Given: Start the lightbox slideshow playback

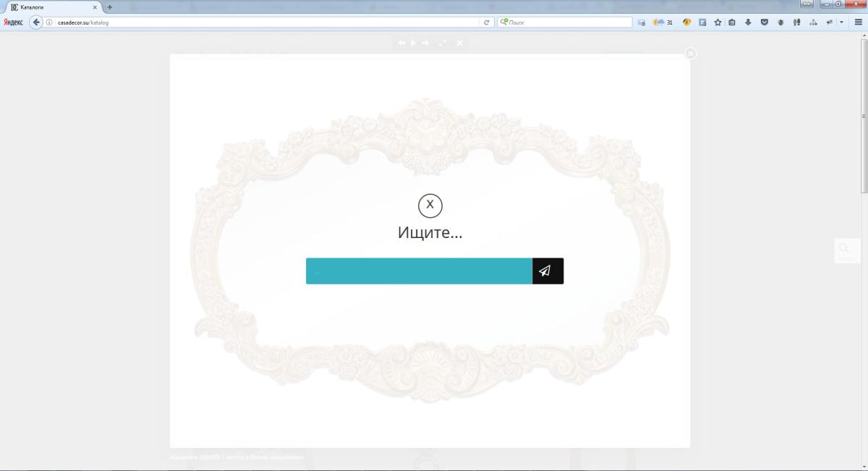Looking at the screenshot, I should (x=413, y=43).
